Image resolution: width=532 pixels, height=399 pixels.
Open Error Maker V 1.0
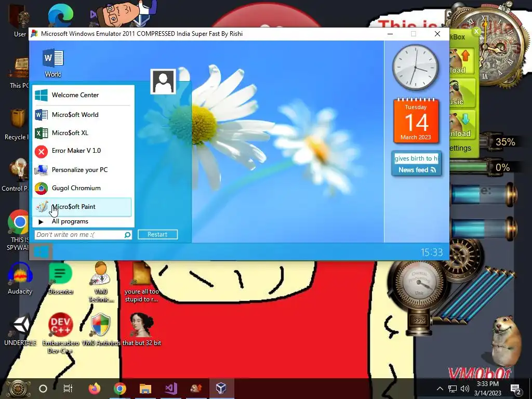coord(82,151)
